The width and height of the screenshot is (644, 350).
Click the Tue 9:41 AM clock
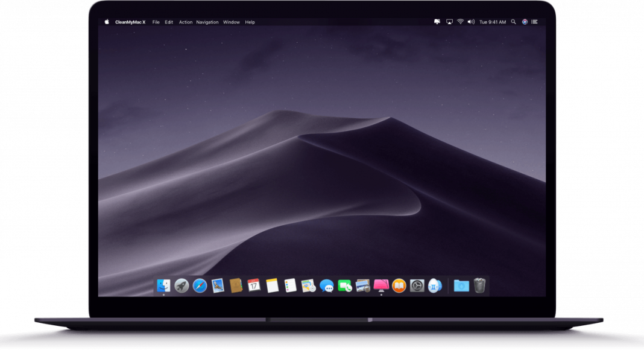(x=493, y=22)
